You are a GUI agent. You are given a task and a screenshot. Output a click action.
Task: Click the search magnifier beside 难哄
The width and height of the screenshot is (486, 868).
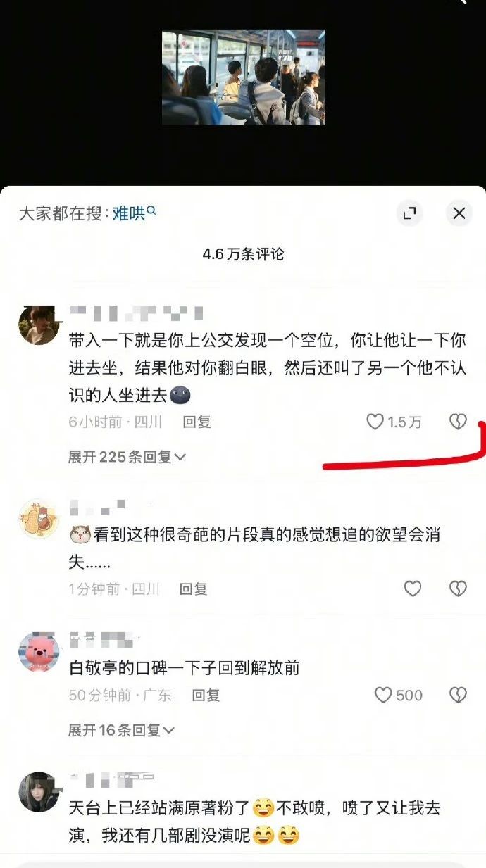151,210
